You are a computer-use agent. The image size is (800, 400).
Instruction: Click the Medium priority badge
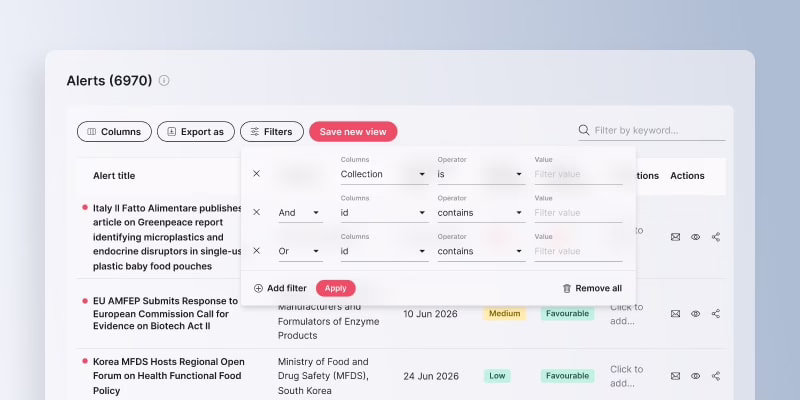pos(505,313)
